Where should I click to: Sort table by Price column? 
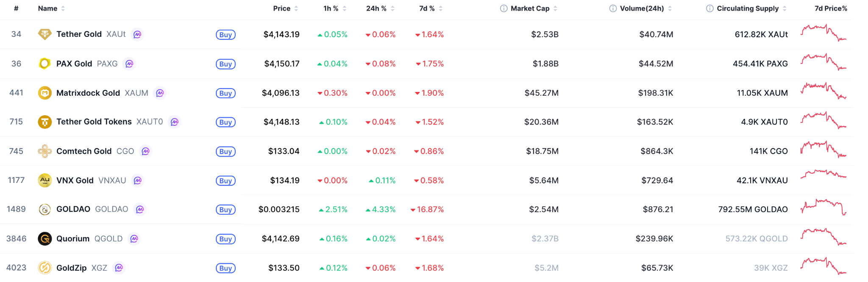click(285, 8)
